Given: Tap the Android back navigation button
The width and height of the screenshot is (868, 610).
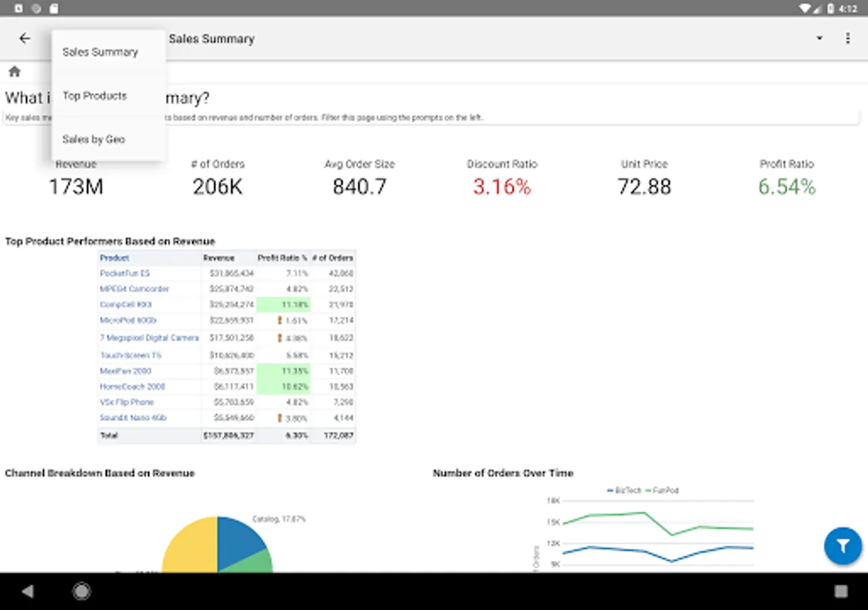Looking at the screenshot, I should click(27, 592).
